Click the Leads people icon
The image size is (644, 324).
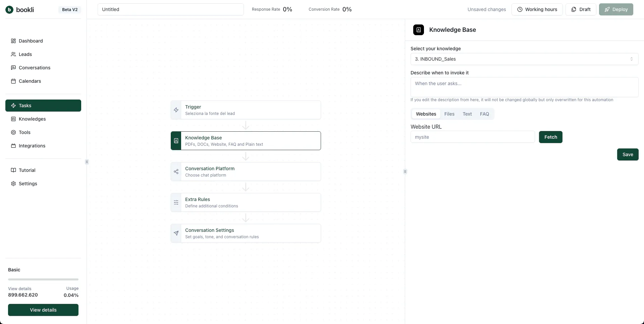click(x=13, y=54)
